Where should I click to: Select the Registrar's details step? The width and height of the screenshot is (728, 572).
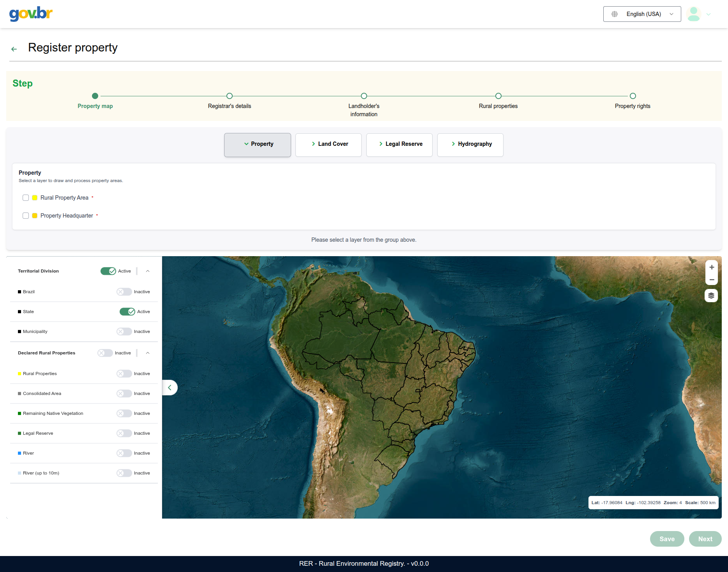coord(230,96)
